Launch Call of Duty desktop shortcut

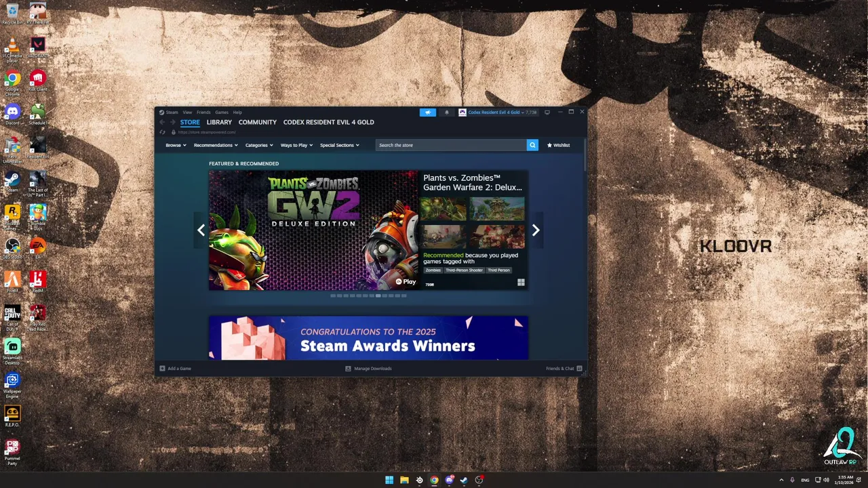[12, 318]
